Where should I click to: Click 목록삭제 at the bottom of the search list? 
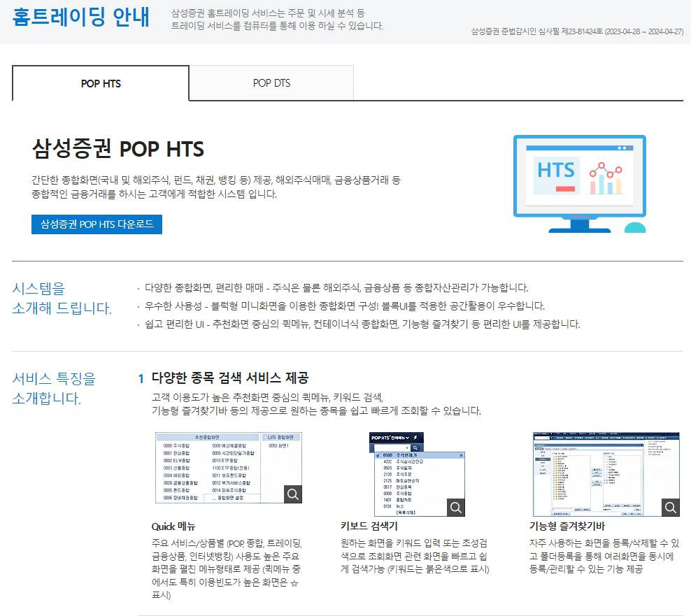(406, 513)
